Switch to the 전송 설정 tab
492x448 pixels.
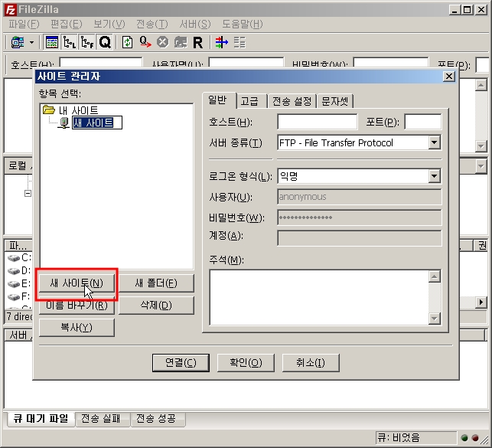(x=292, y=101)
